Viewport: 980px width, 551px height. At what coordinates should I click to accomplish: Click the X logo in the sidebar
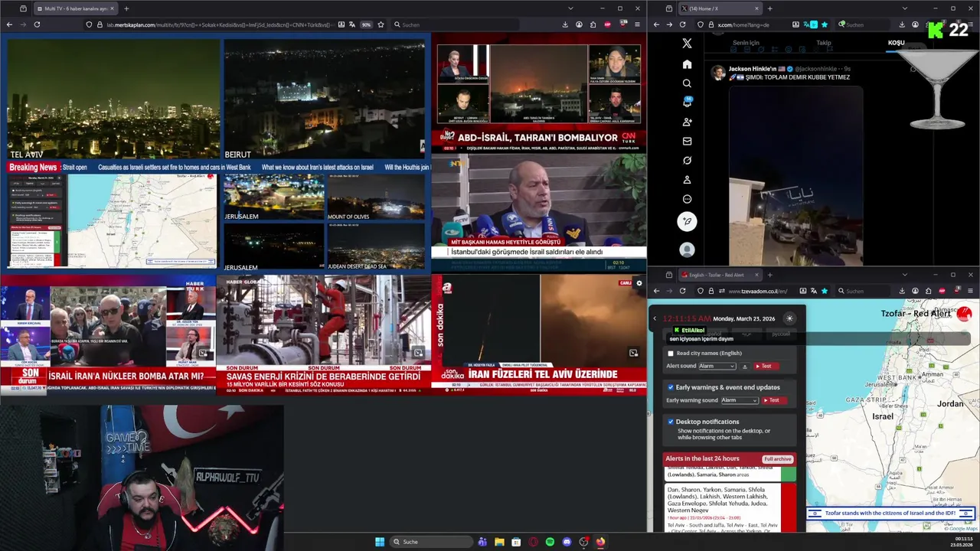click(687, 44)
